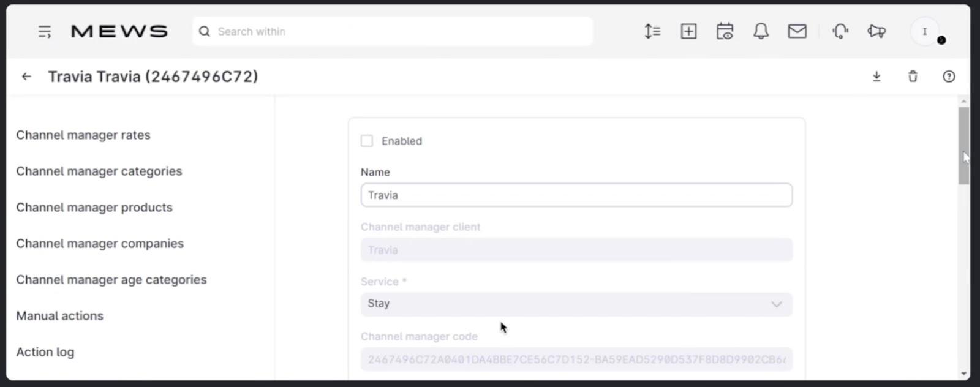Click the Enabled label text
Image resolution: width=980 pixels, height=387 pixels.
pyautogui.click(x=402, y=141)
